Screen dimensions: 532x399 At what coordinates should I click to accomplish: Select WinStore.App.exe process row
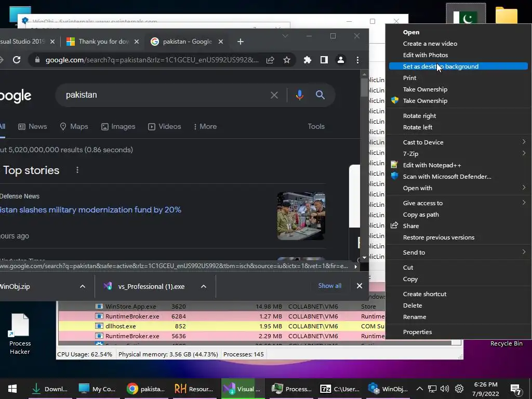click(x=221, y=307)
